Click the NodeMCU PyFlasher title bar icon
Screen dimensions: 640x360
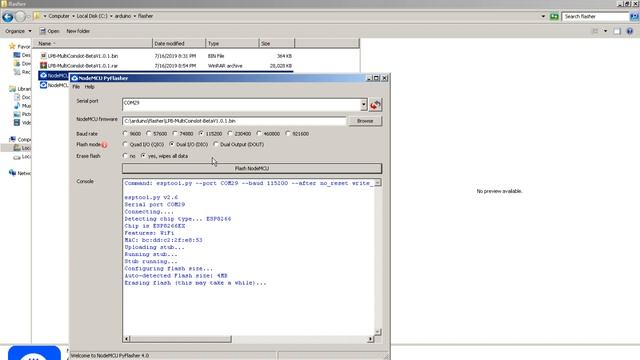point(75,78)
